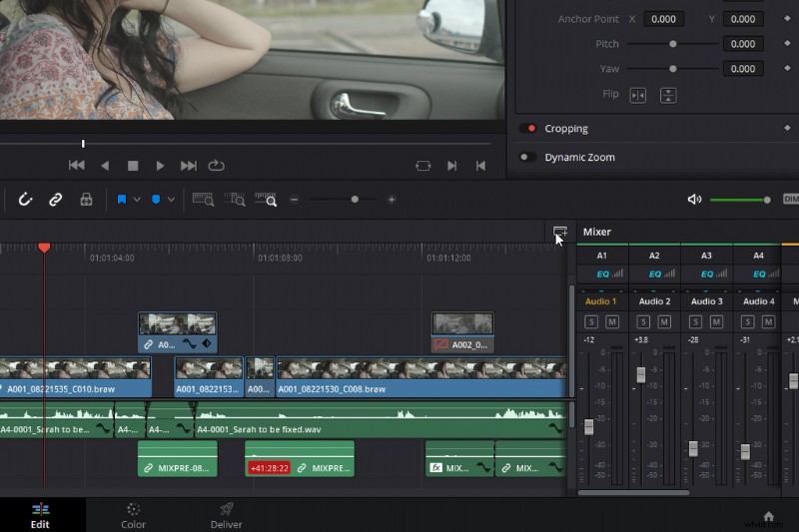Enable the Dynamic Zoom toggle

[x=528, y=157]
